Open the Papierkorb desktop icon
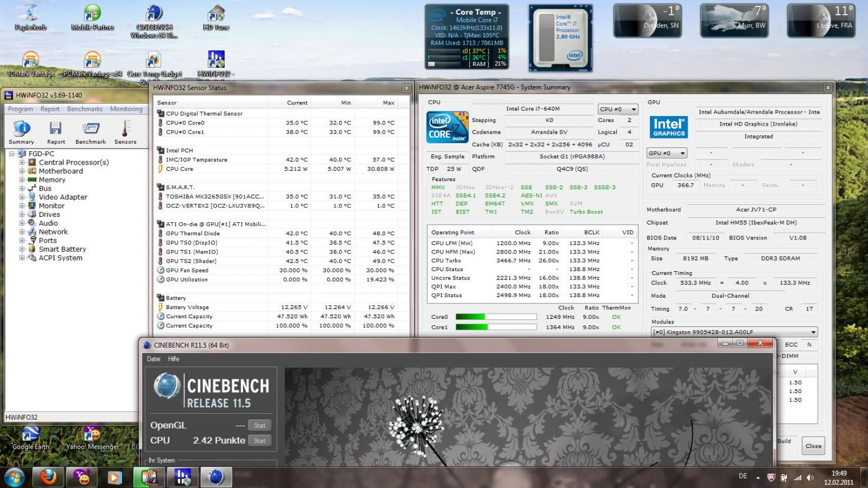Screen dimensions: 868x488 [x=31, y=18]
